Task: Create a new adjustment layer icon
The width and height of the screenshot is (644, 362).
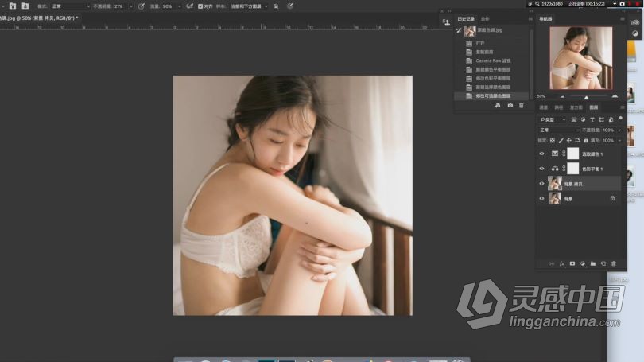Action: coord(583,263)
